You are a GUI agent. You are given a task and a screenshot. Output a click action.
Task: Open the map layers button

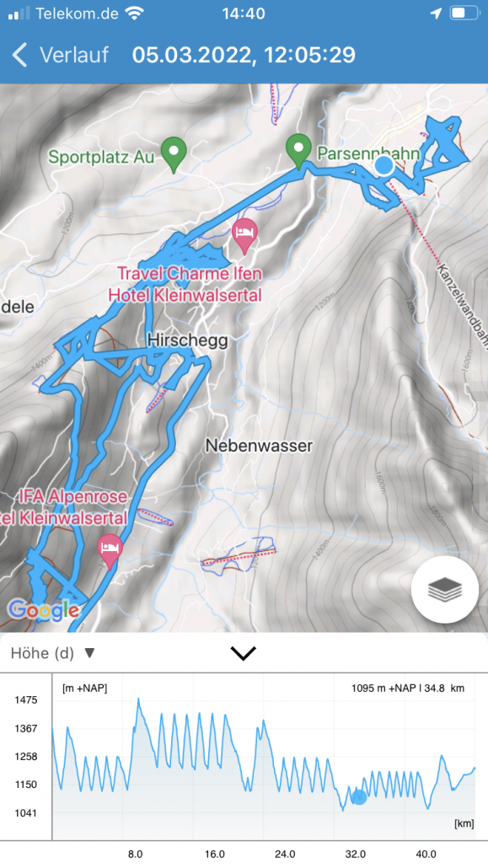[x=445, y=590]
